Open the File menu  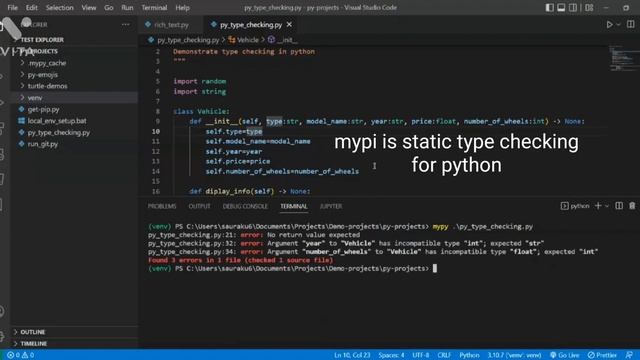click(x=12, y=8)
